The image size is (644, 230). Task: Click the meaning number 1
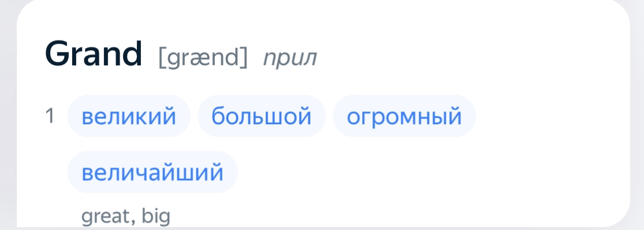tap(50, 116)
